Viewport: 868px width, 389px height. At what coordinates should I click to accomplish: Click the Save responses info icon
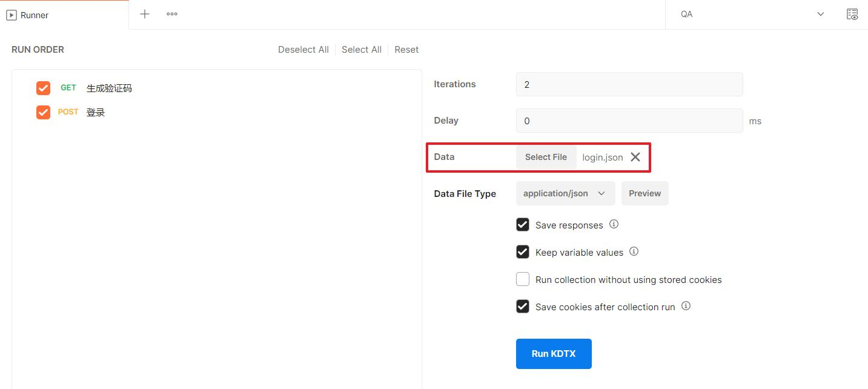click(614, 224)
